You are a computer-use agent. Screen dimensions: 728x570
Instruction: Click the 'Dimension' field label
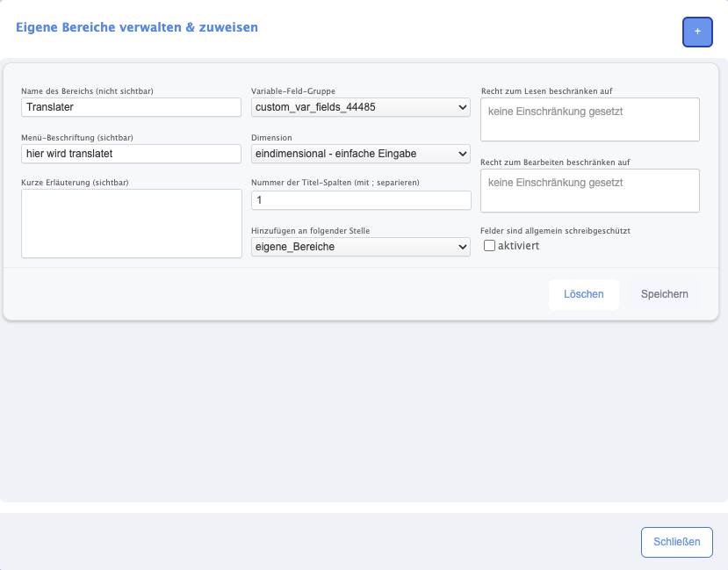(271, 138)
